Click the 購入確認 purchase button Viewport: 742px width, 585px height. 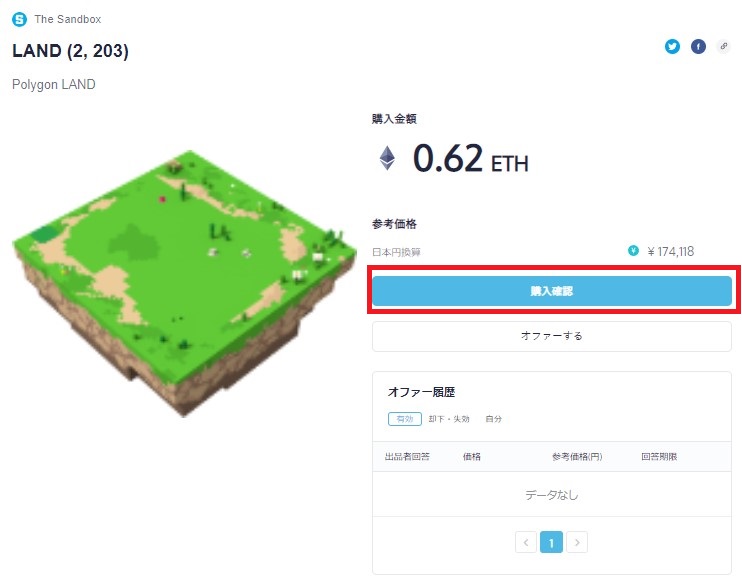click(x=552, y=291)
